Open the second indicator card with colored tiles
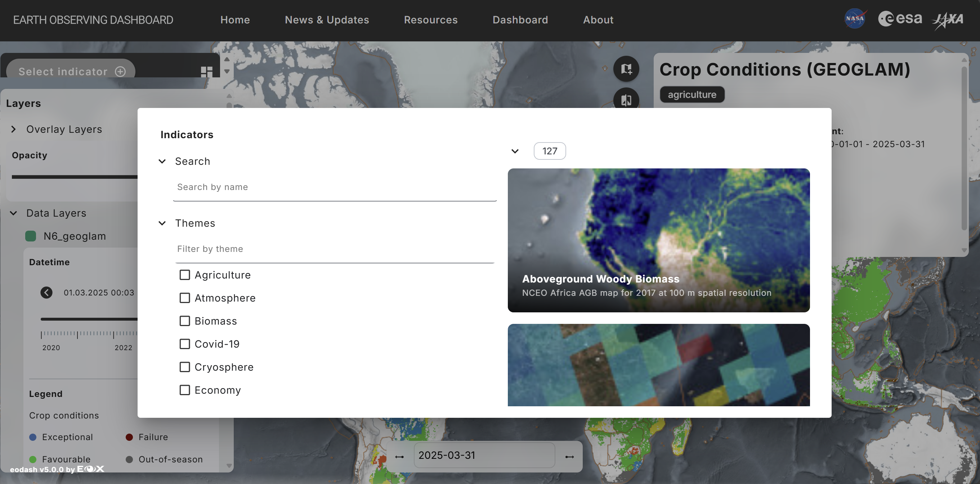 (658, 365)
